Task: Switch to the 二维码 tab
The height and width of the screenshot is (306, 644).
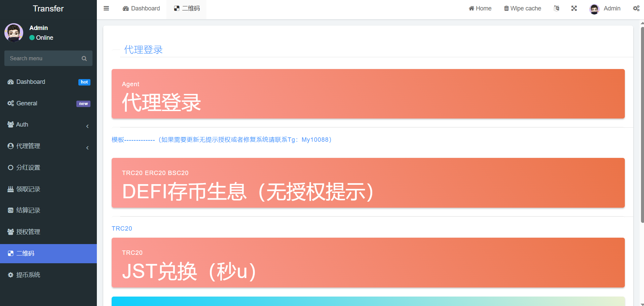Action: [x=187, y=8]
